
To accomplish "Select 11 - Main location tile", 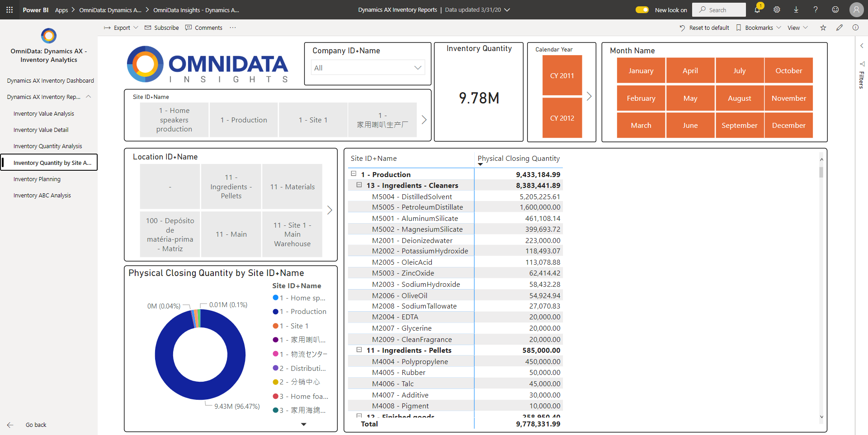I will (x=231, y=234).
